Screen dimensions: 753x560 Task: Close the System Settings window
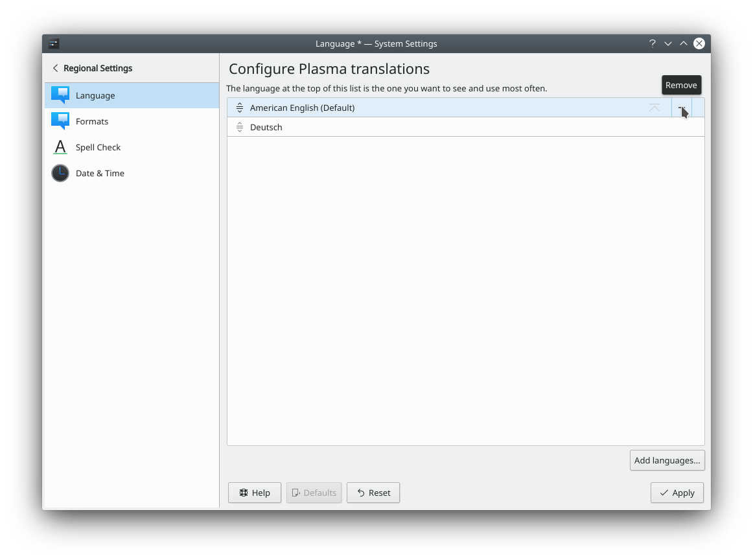[699, 43]
